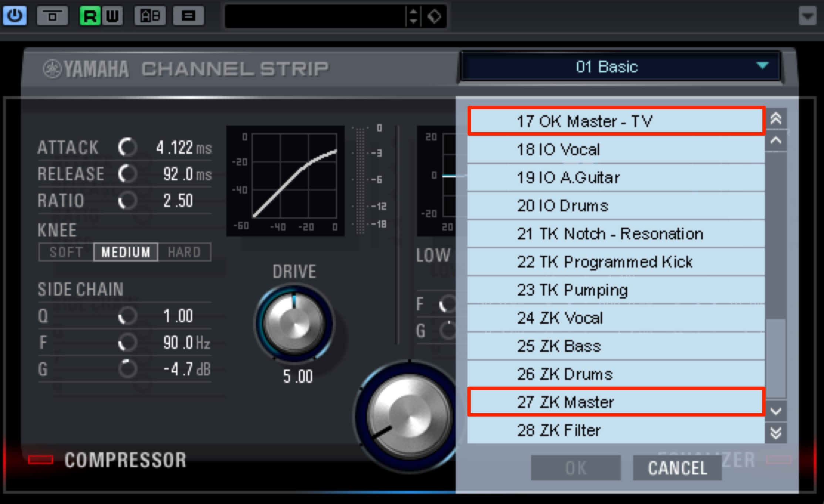Set knee to SOFT
This screenshot has height=504, width=824.
pos(66,252)
